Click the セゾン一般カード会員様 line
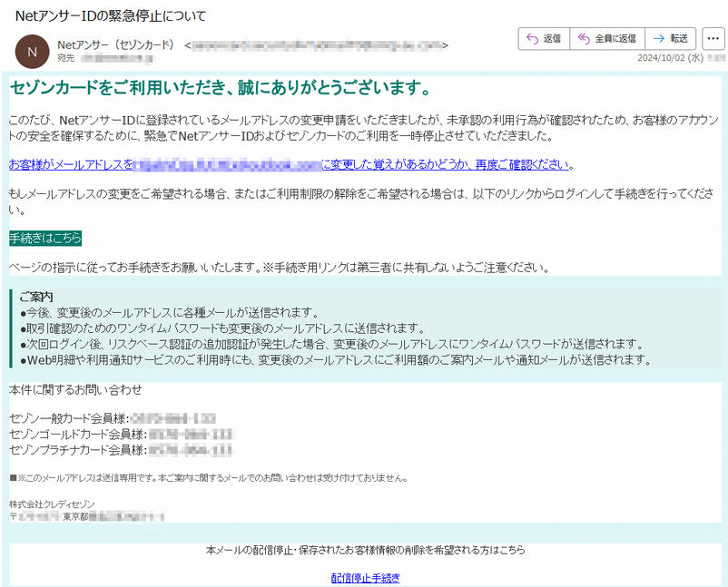 click(x=113, y=418)
